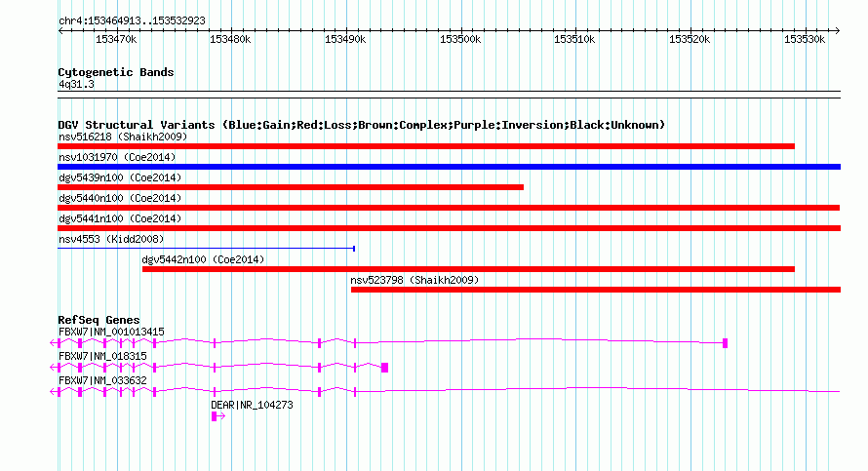Screen dimensions: 868x471
Task: Click the red nsv516218 (Shaikh2009) variant bar
Action: click(x=426, y=146)
